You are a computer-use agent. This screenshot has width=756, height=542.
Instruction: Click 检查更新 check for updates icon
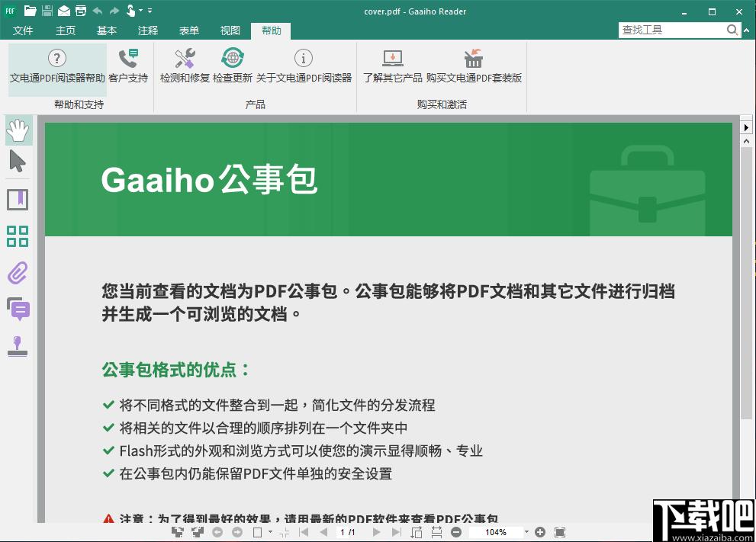coord(233,58)
